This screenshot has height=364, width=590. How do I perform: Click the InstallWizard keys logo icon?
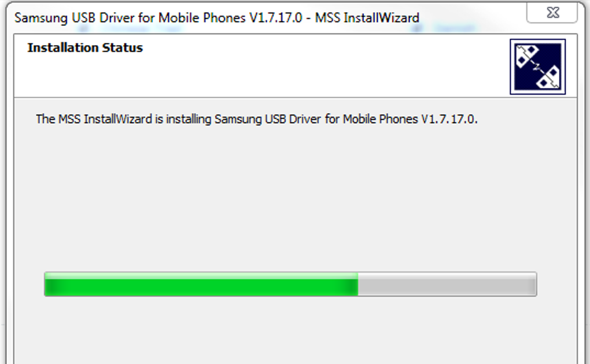coord(538,66)
